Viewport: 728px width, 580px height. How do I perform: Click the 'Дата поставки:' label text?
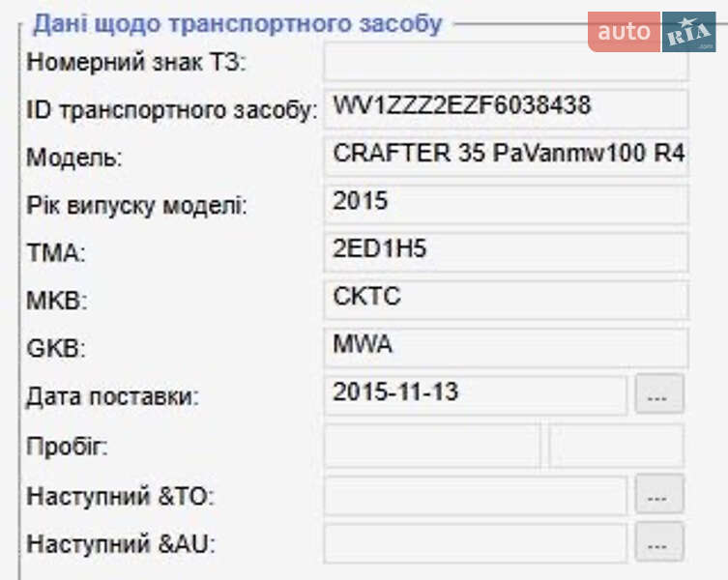[x=112, y=396]
